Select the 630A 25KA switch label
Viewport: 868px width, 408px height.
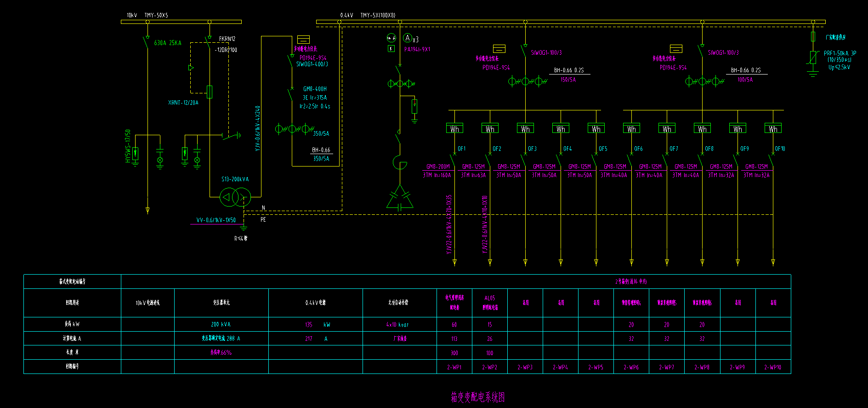pos(168,43)
